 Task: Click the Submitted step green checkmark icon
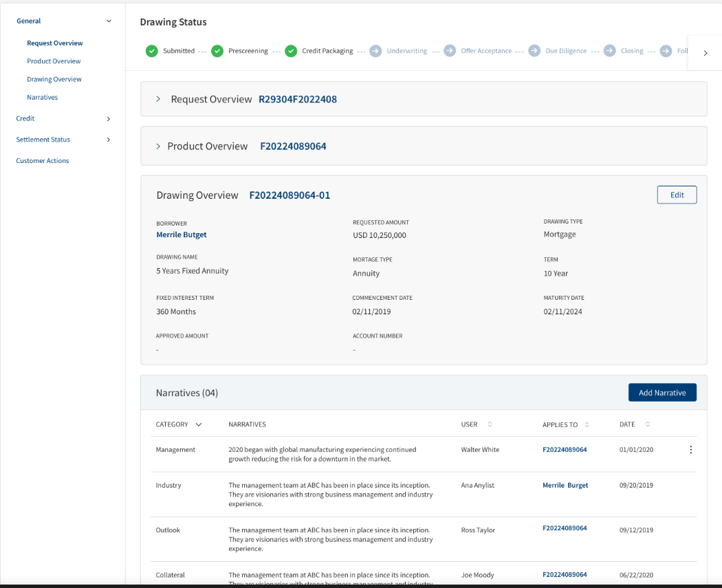[151, 51]
